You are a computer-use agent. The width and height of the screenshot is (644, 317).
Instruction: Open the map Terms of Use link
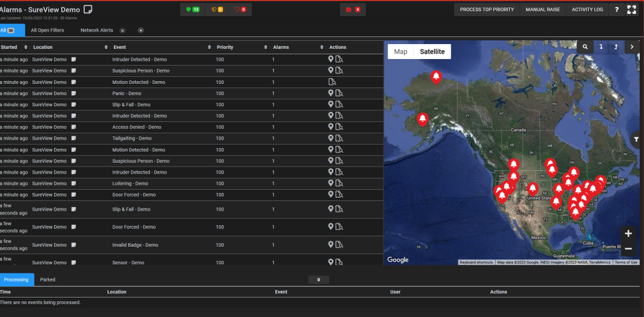click(x=626, y=262)
